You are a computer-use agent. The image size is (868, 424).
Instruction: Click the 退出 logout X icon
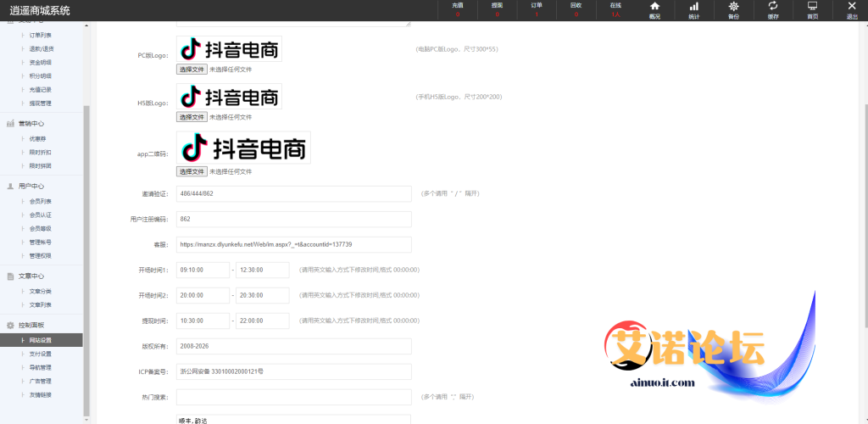pos(852,6)
